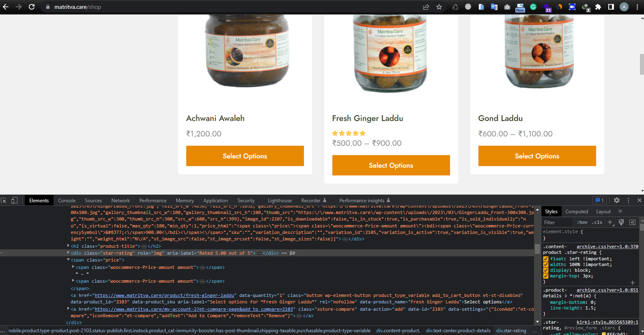Open the Recorder tab
Screen dimensions: 644x335
[x=314, y=200]
